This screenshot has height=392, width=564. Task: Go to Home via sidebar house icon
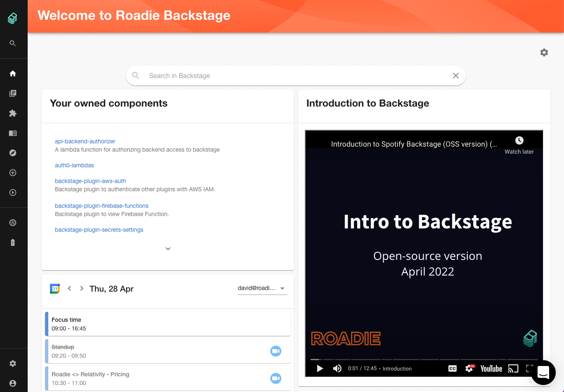[13, 74]
